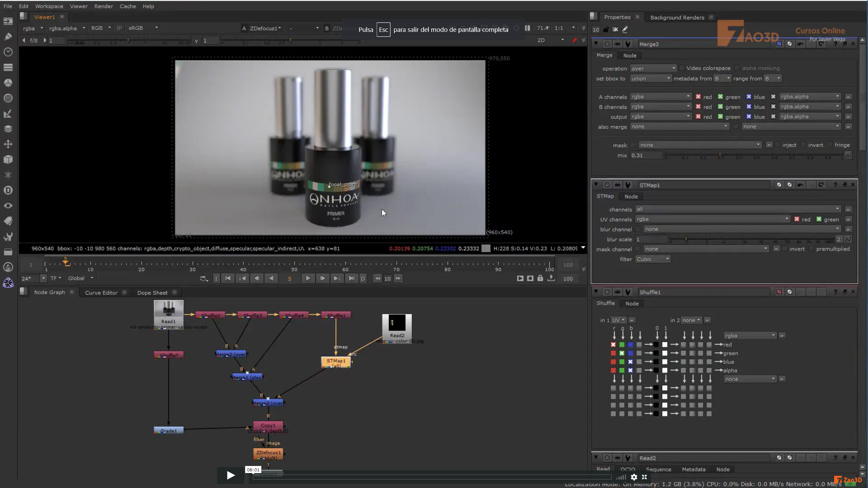Select the Shuffle7 node in the graph
Image resolution: width=868 pixels, height=488 pixels.
click(169, 355)
